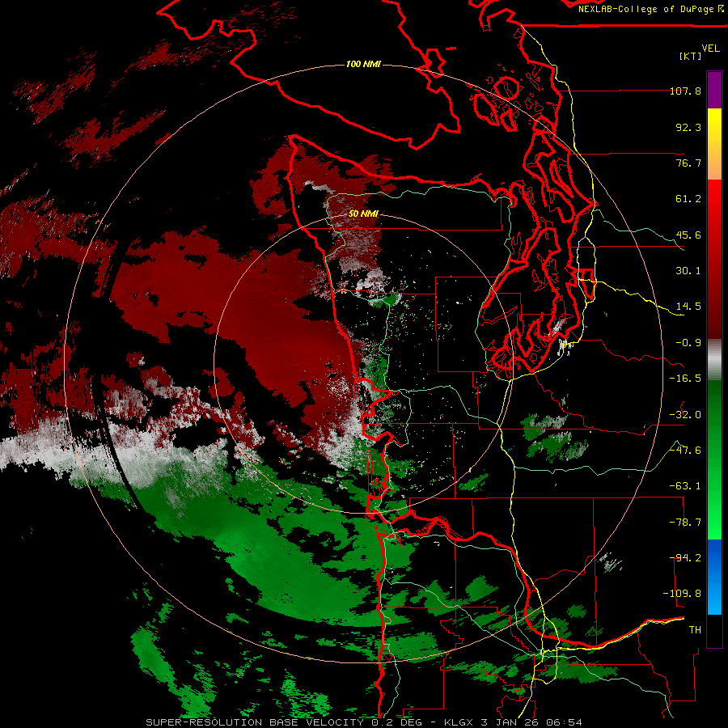728x728 pixels.
Task: Click the [KT] units label
Action: (690, 56)
